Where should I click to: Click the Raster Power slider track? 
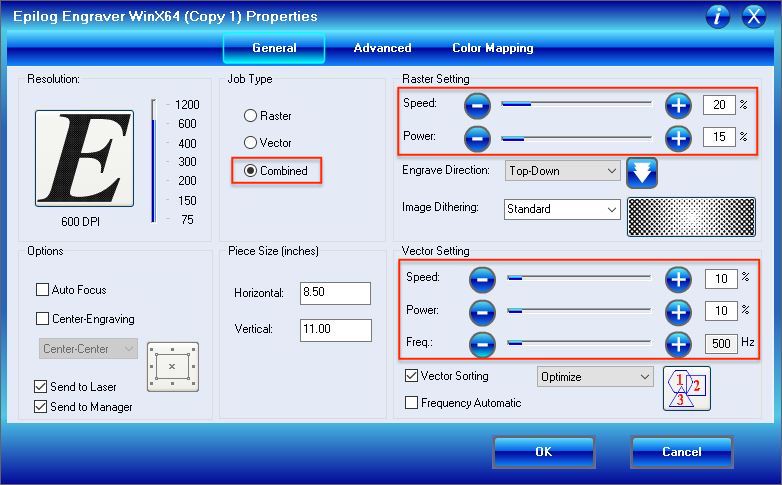click(577, 138)
